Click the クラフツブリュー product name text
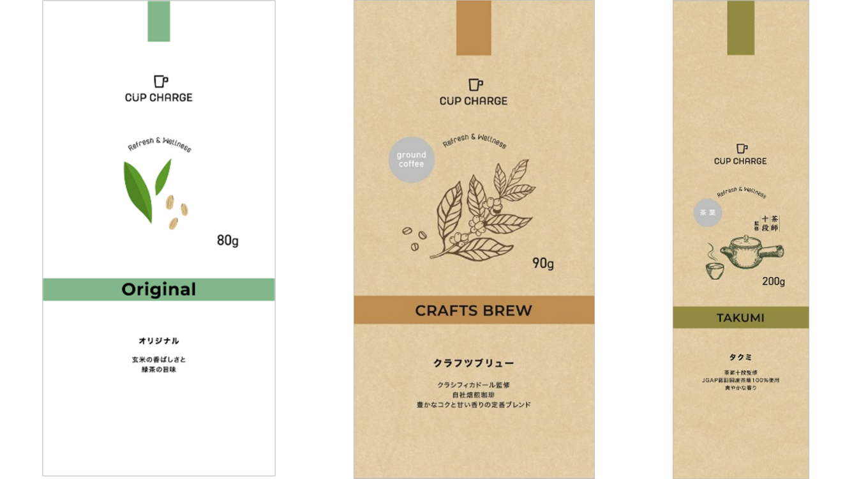Screen dimensions: 868x479 [x=474, y=363]
